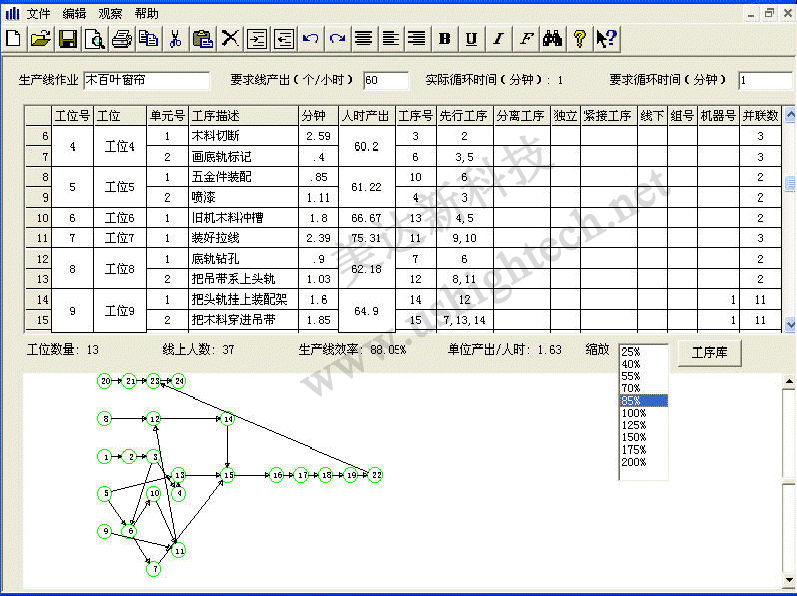Toggle Italic formatting
The width and height of the screenshot is (797, 596).
pyautogui.click(x=498, y=39)
